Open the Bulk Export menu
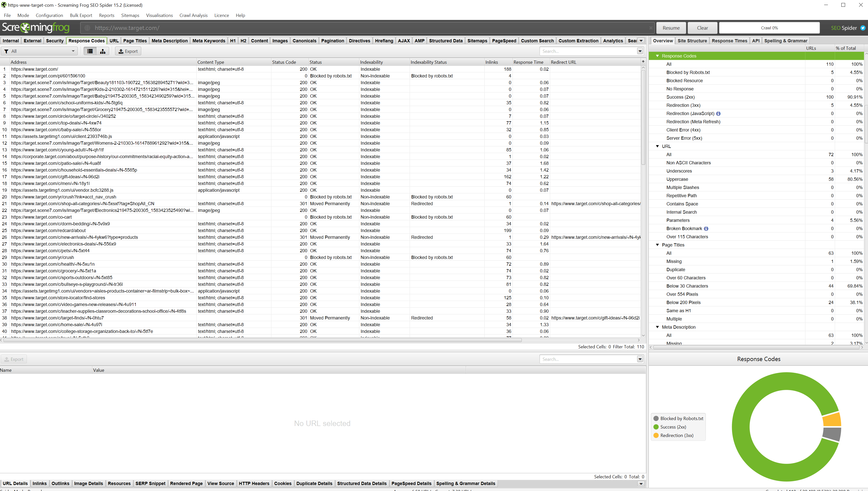The width and height of the screenshot is (868, 491). 81,15
